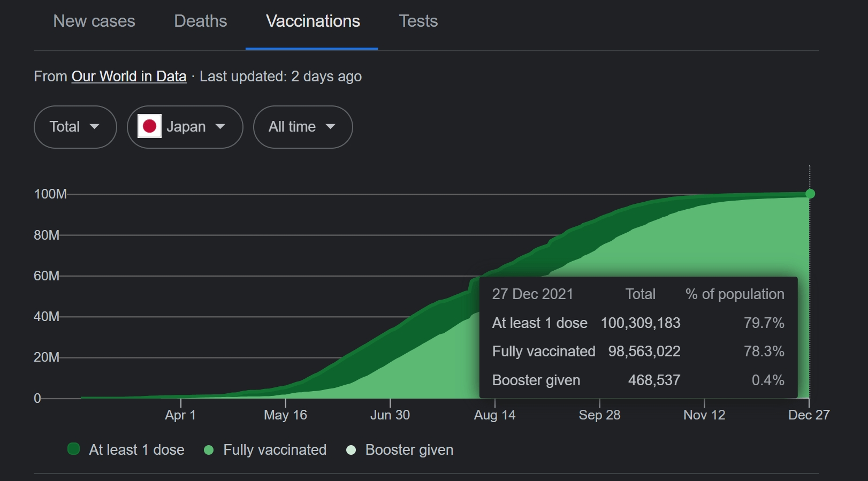Click the Total dropdown arrow icon
The width and height of the screenshot is (868, 481).
[95, 127]
